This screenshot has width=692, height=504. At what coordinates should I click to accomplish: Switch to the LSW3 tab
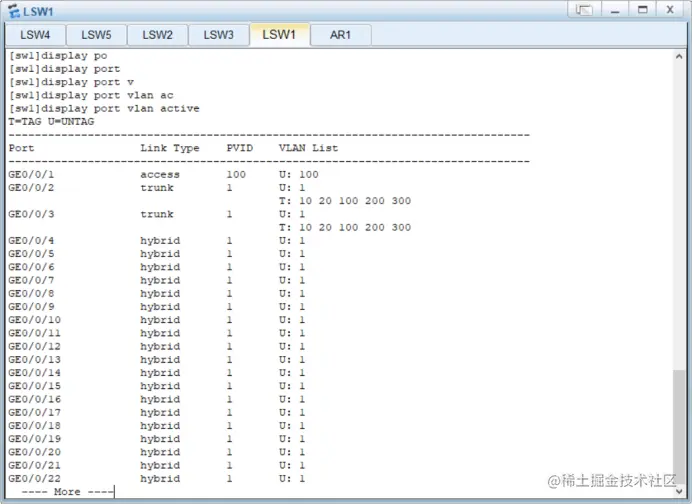218,35
